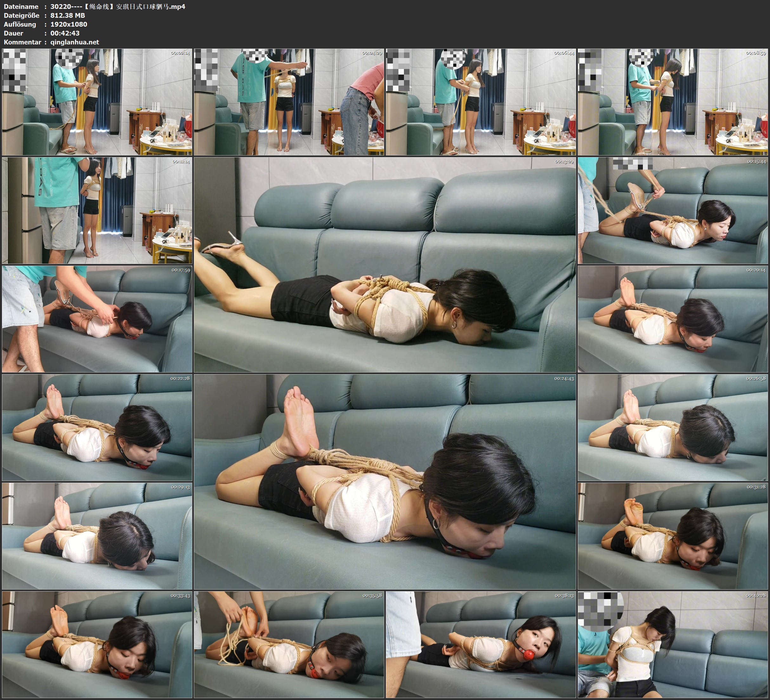Select the frame at 00:17:59
Viewport: 770px width, 700px height.
pyautogui.click(x=97, y=319)
